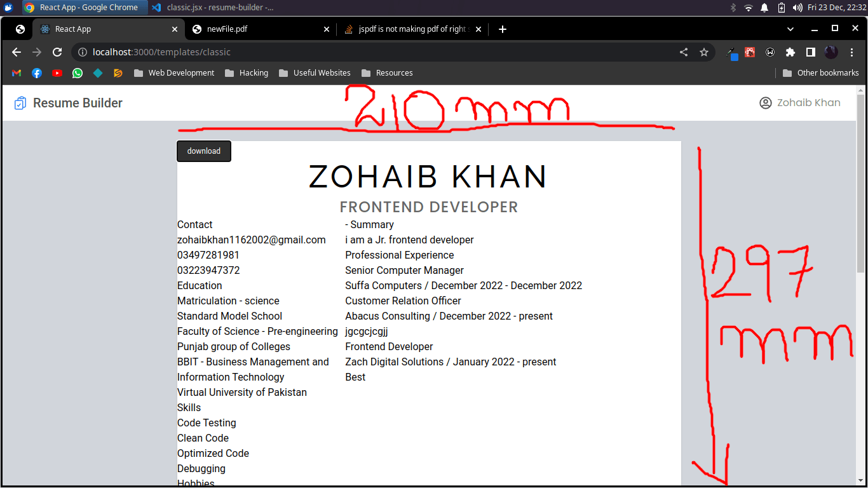Open the battery status tray icon
This screenshot has height=488, width=868.
pyautogui.click(x=782, y=8)
